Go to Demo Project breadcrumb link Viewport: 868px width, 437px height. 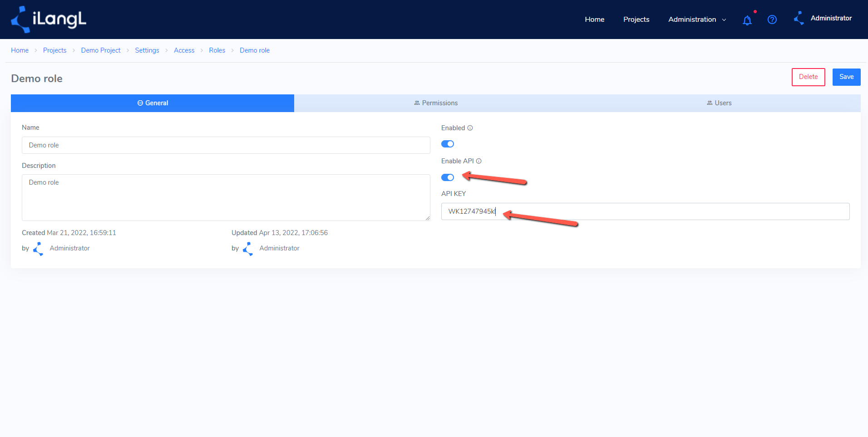click(x=101, y=50)
